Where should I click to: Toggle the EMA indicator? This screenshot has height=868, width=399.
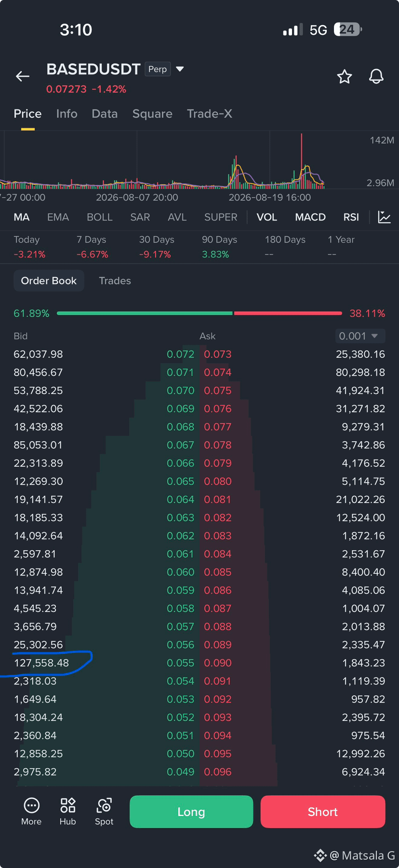58,217
